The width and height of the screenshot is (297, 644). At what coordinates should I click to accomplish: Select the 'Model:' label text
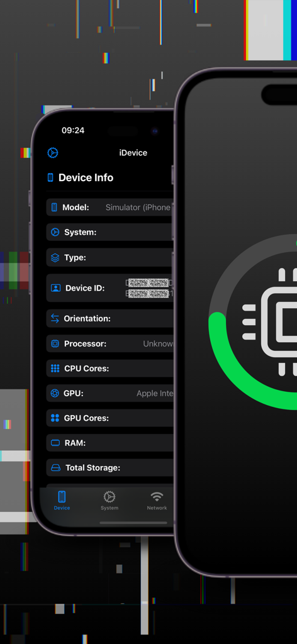[76, 208]
